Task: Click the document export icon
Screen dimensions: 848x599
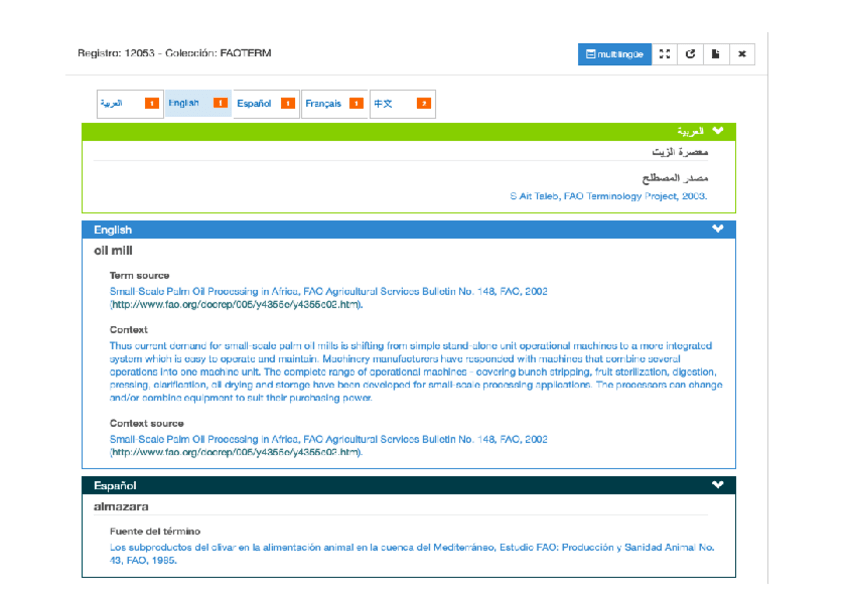Action: 716,54
